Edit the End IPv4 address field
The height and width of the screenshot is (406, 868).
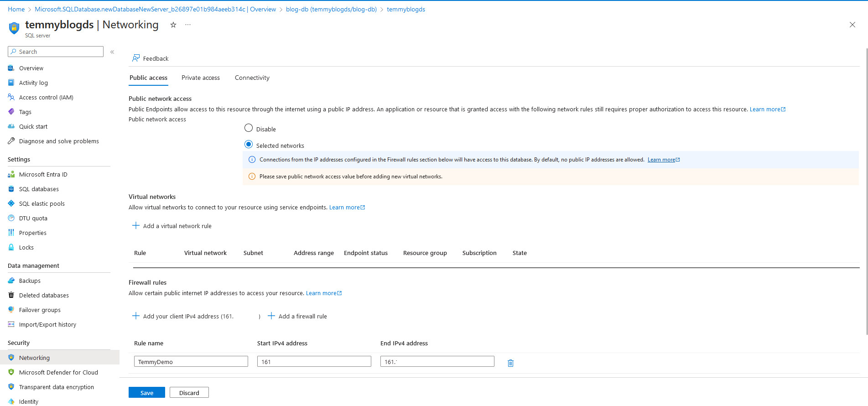[x=437, y=361]
